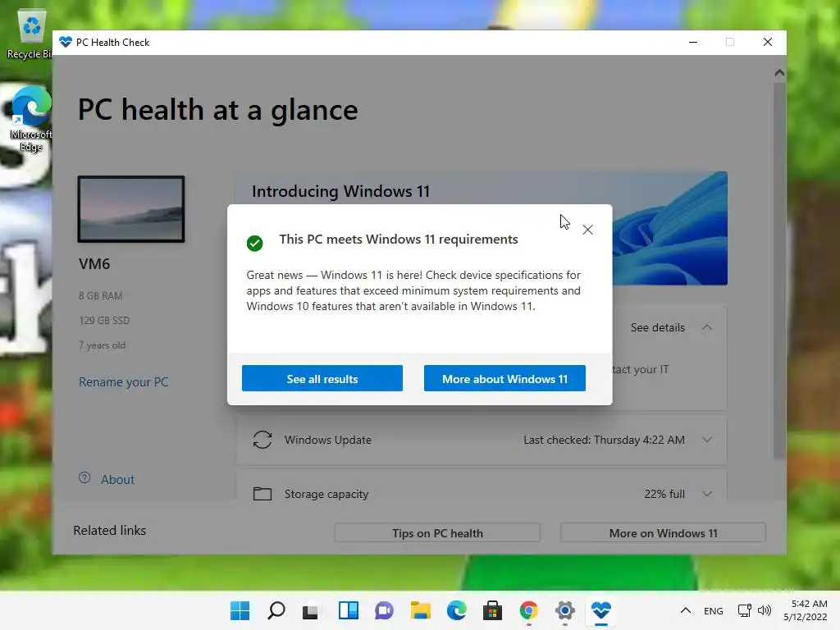Click the Introducing Windows 11 heading

coord(340,191)
